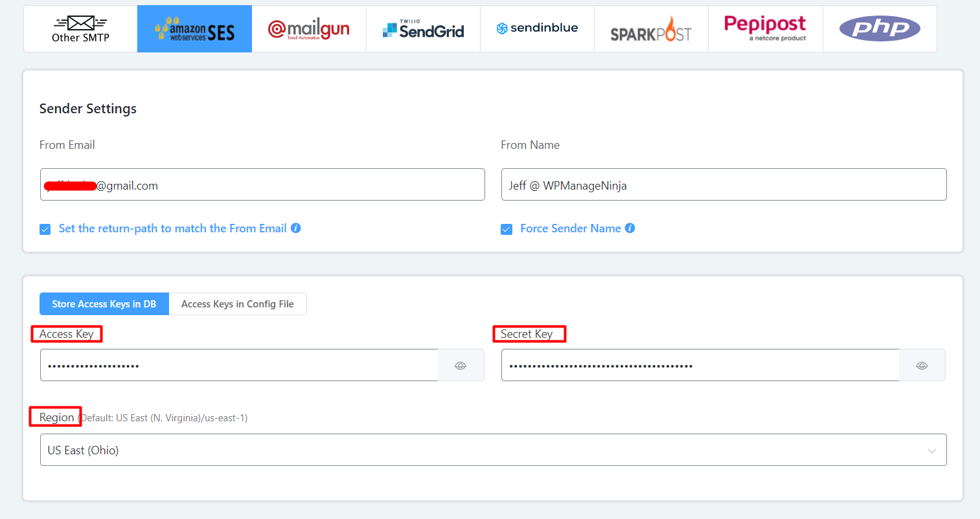Expand the Region dropdown chevron arrow
The image size is (980, 519).
click(x=932, y=450)
